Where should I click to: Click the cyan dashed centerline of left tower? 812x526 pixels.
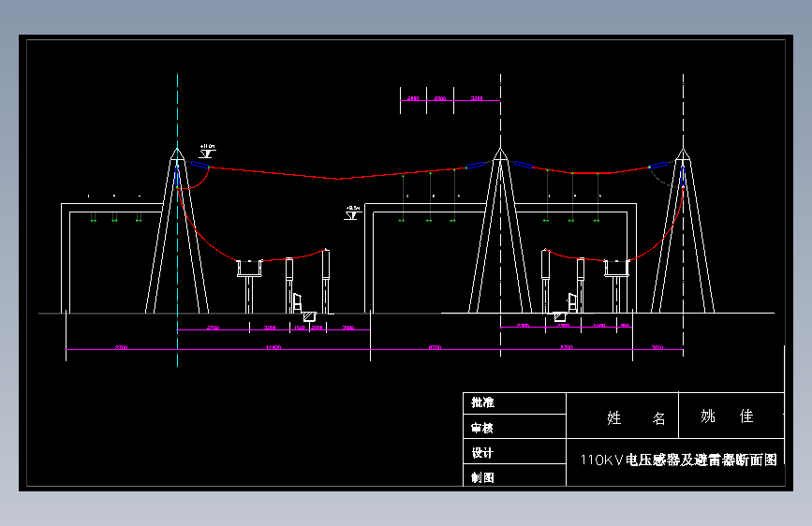[x=177, y=220]
